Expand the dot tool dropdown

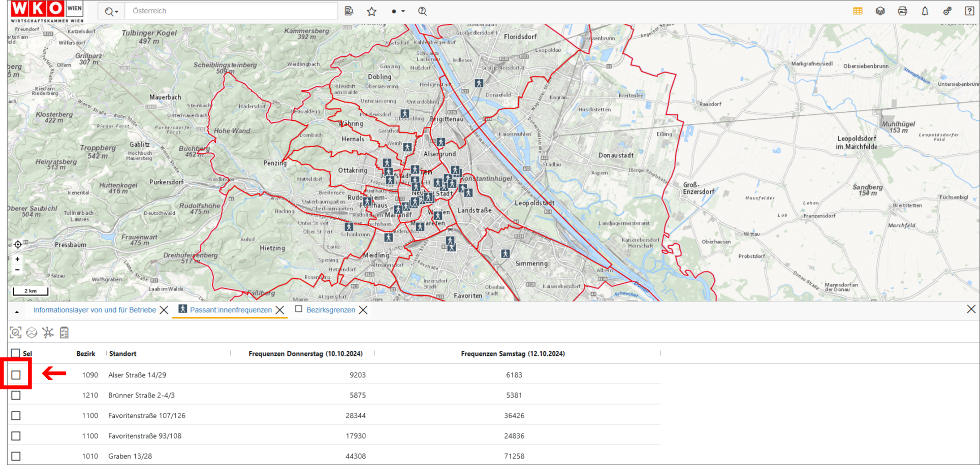tap(398, 11)
